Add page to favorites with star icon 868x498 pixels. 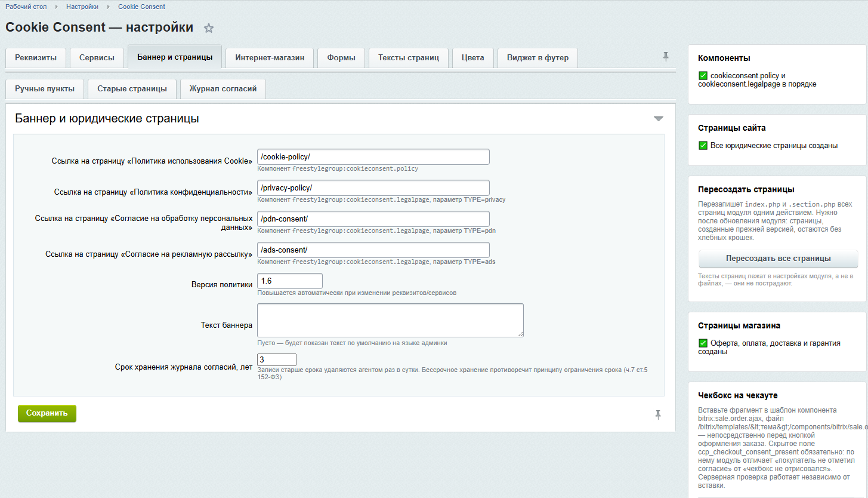point(209,28)
